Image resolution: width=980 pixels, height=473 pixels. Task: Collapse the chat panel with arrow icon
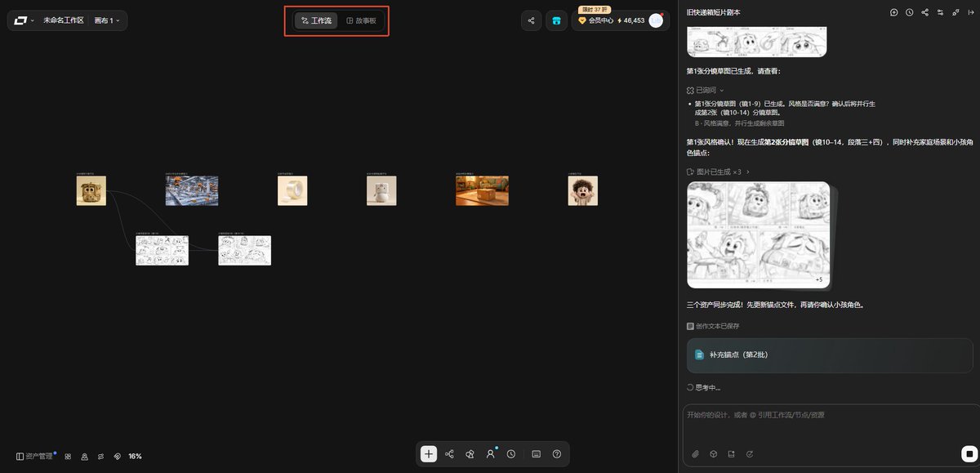(971, 12)
